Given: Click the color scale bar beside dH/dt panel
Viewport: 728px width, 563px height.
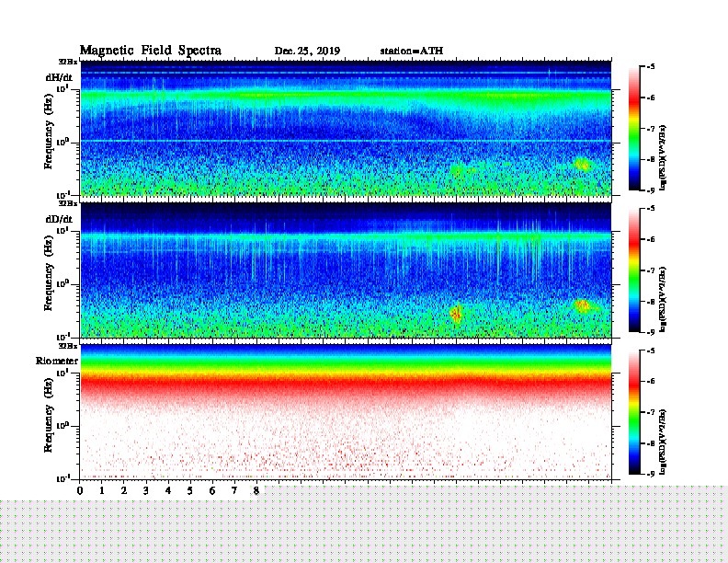Looking at the screenshot, I should [634, 129].
